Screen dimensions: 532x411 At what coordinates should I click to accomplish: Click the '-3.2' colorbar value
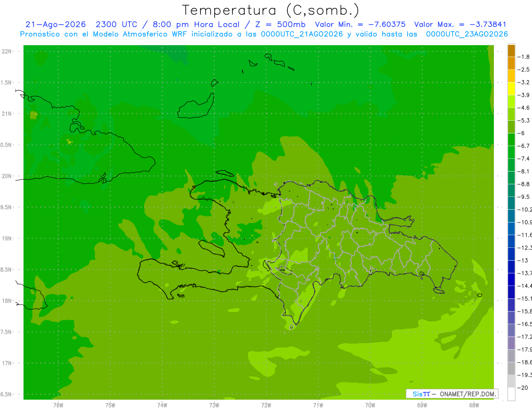524,82
